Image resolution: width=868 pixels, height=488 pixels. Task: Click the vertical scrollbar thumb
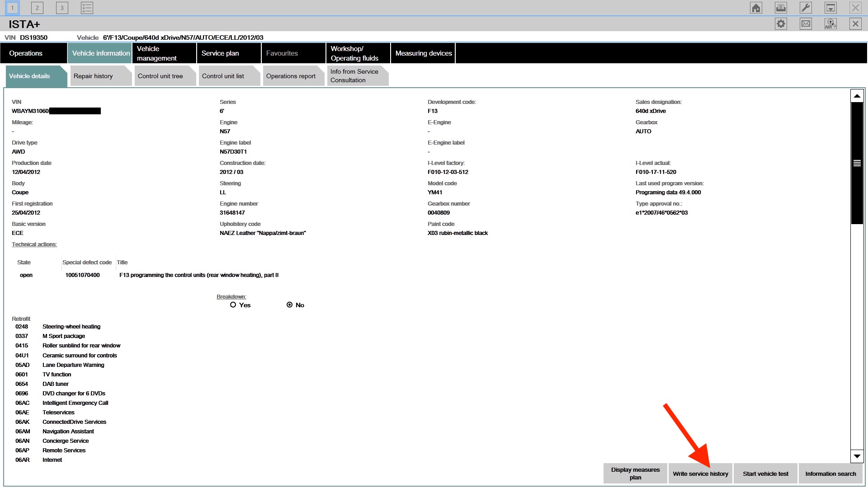(857, 163)
